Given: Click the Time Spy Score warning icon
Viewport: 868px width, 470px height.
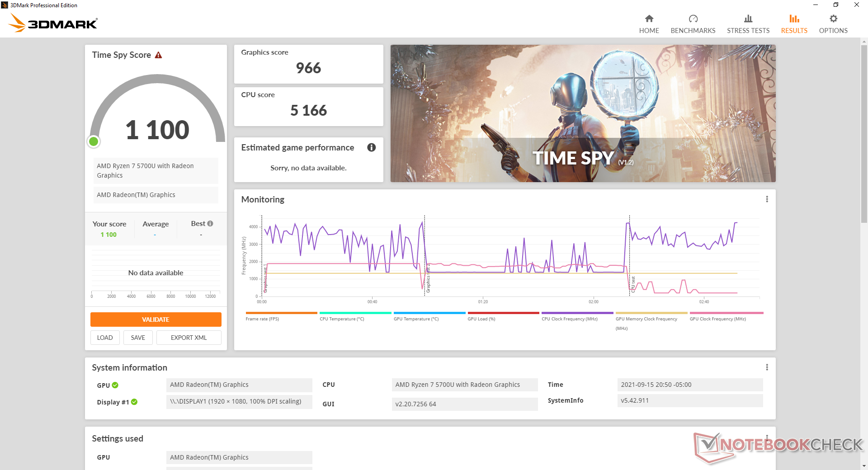Looking at the screenshot, I should (x=158, y=55).
